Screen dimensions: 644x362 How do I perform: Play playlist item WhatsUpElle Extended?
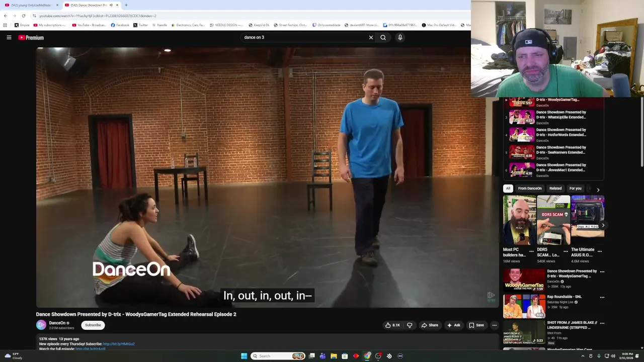[553, 117]
